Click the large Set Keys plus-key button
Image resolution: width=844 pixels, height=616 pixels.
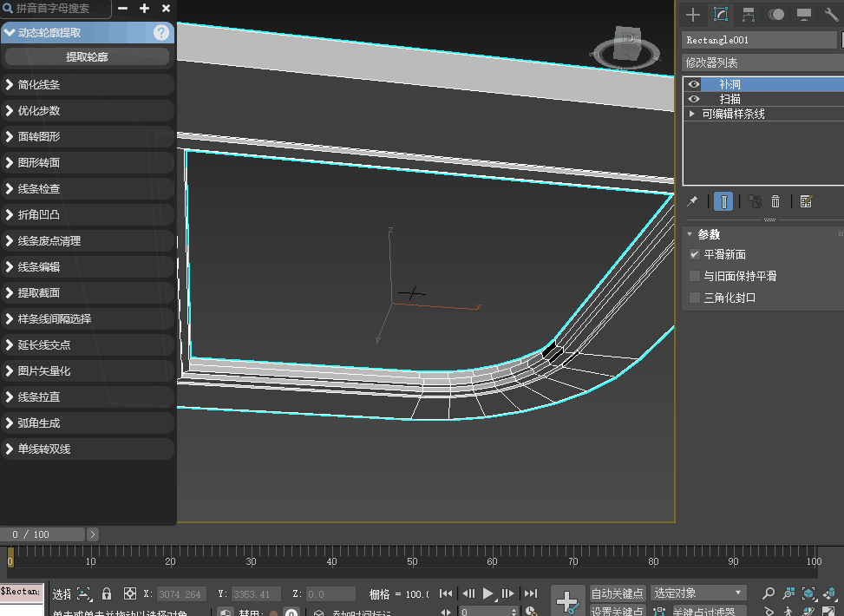coord(567,601)
